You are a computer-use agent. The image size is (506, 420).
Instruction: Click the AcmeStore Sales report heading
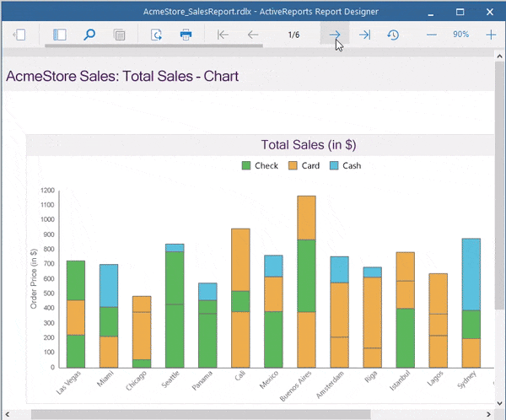click(x=122, y=77)
